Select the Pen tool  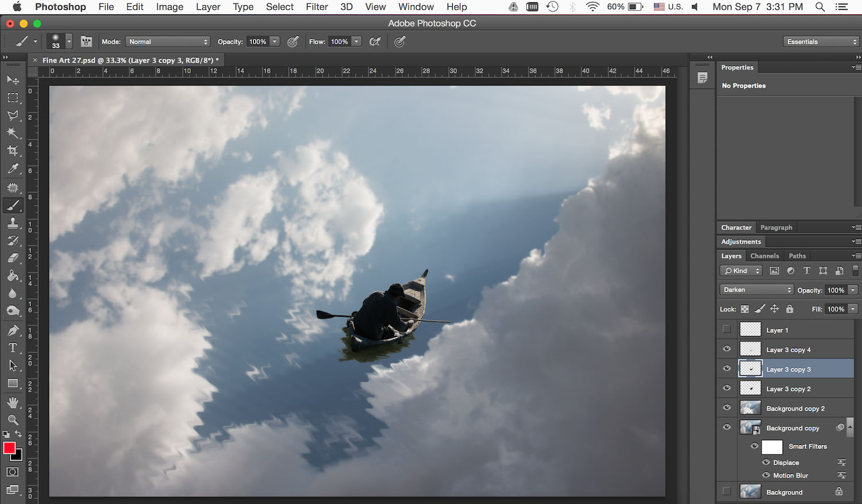(x=13, y=330)
